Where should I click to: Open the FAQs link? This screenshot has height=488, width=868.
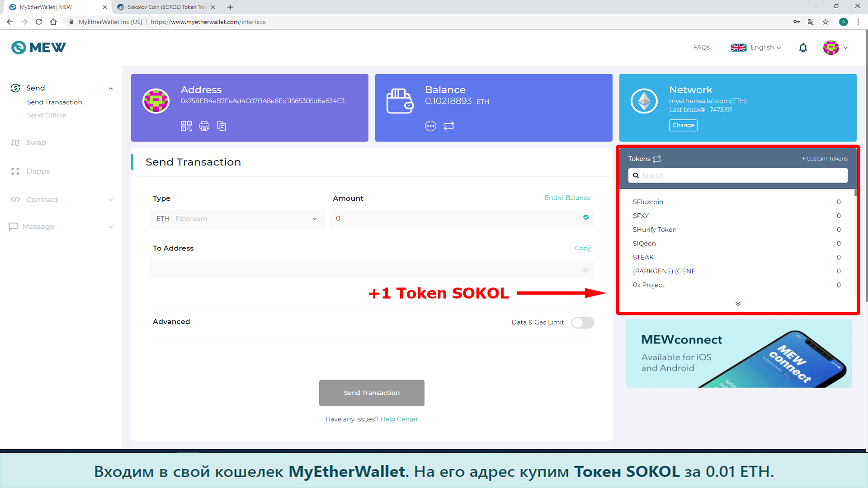tap(701, 47)
